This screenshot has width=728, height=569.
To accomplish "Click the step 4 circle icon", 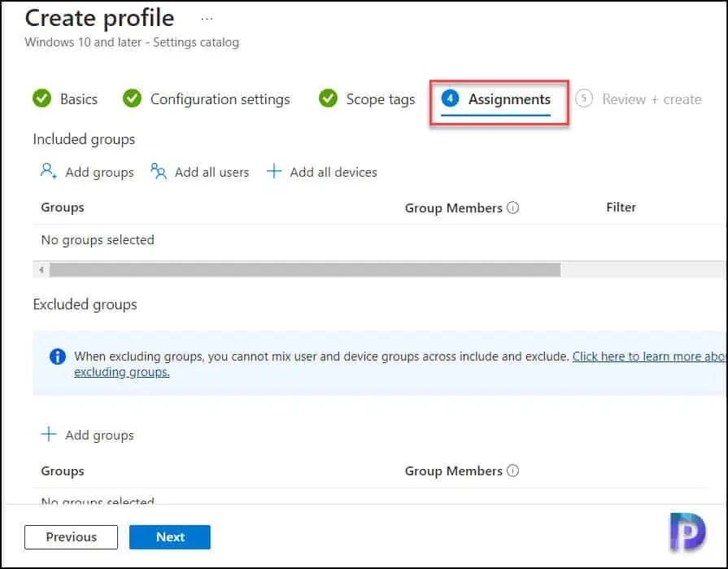I will coord(450,98).
